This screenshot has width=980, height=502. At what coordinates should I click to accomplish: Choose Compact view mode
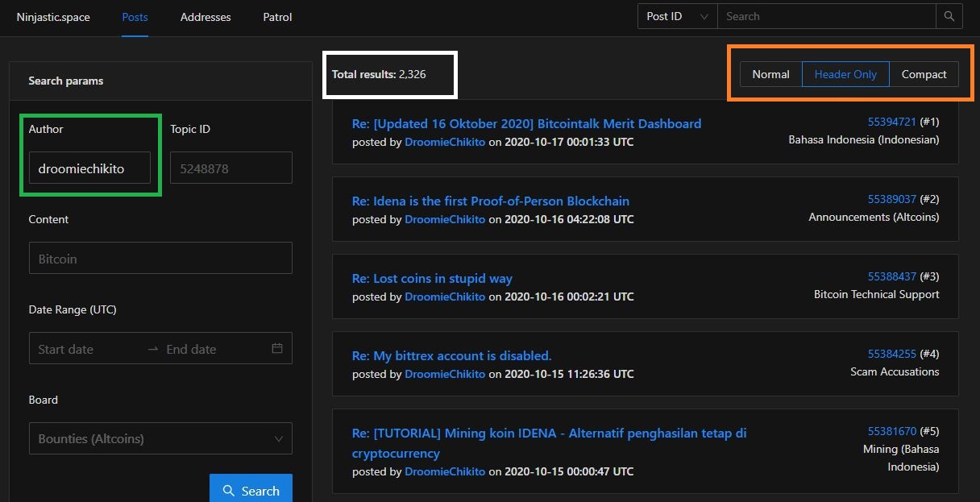point(924,74)
